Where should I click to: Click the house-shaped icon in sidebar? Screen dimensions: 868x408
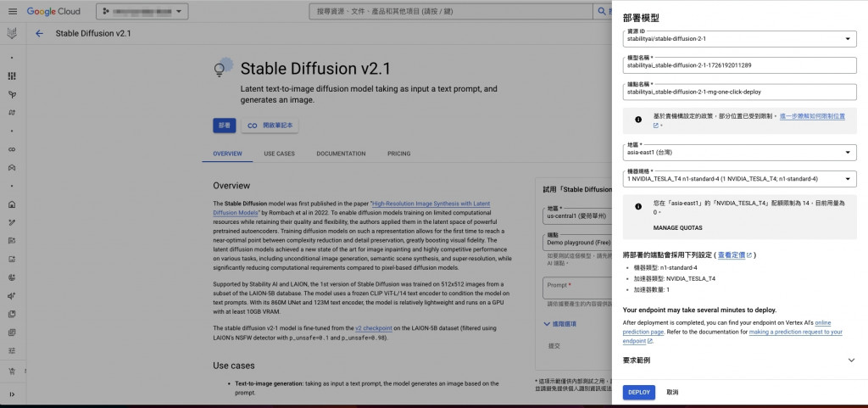(12, 204)
